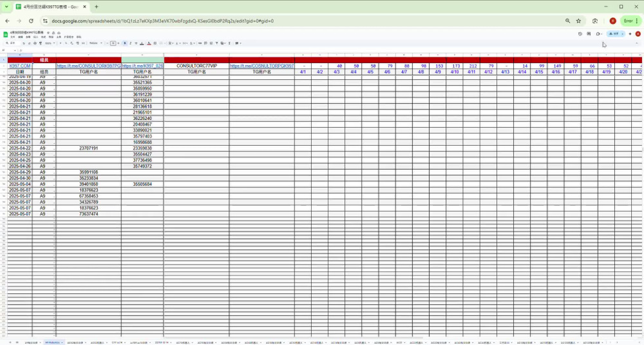
Task: Increase font size with plus button
Action: (118, 43)
